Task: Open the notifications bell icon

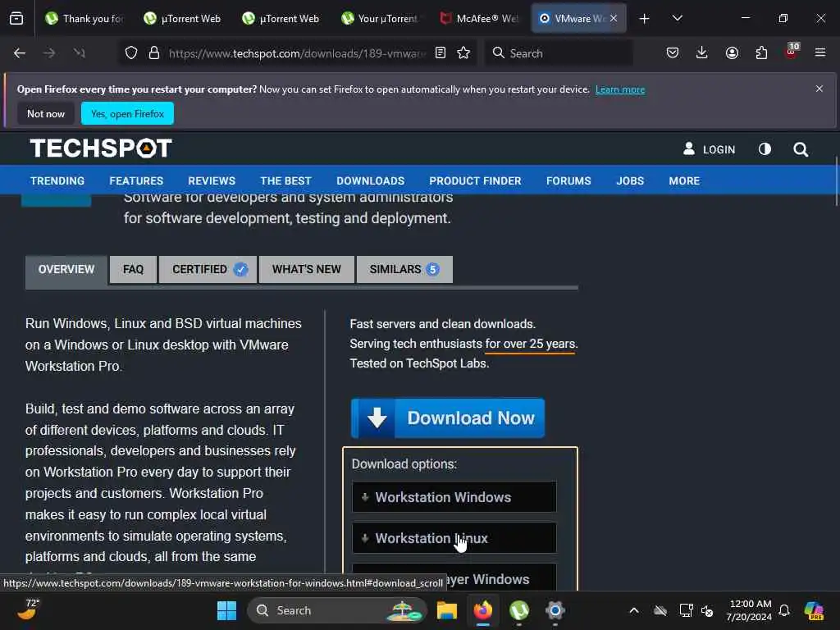Action: (x=784, y=610)
